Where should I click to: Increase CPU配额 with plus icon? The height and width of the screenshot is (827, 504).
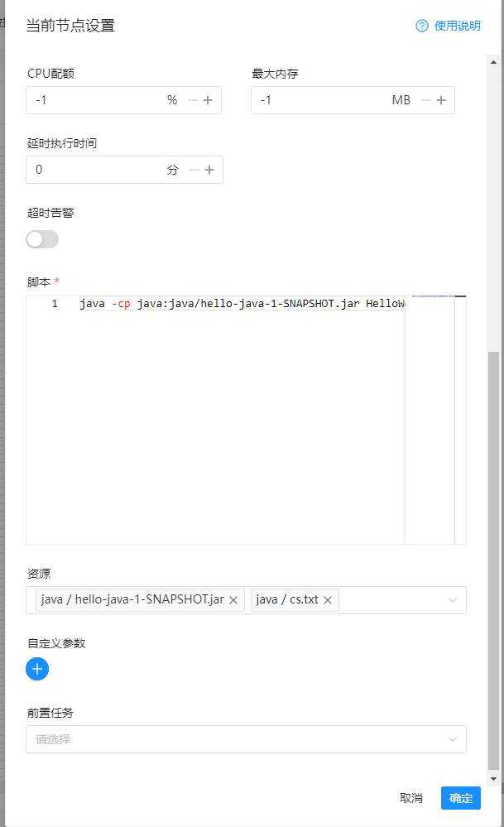point(208,100)
